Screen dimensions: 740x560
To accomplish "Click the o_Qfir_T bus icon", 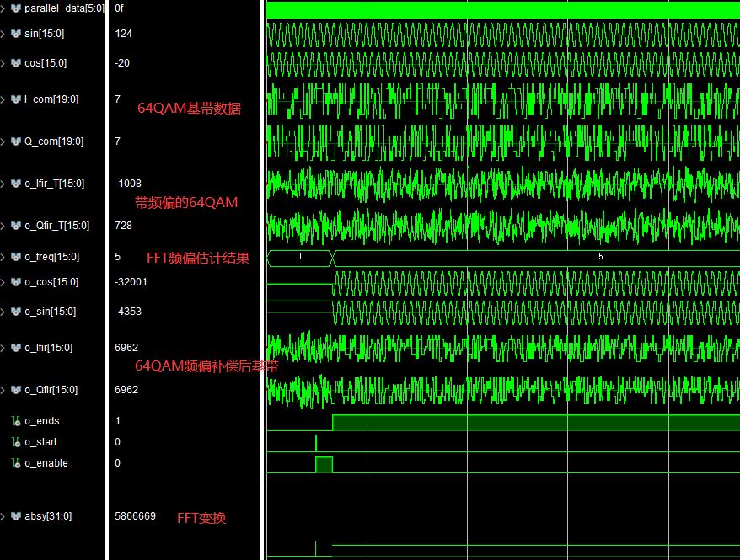I will [x=16, y=226].
